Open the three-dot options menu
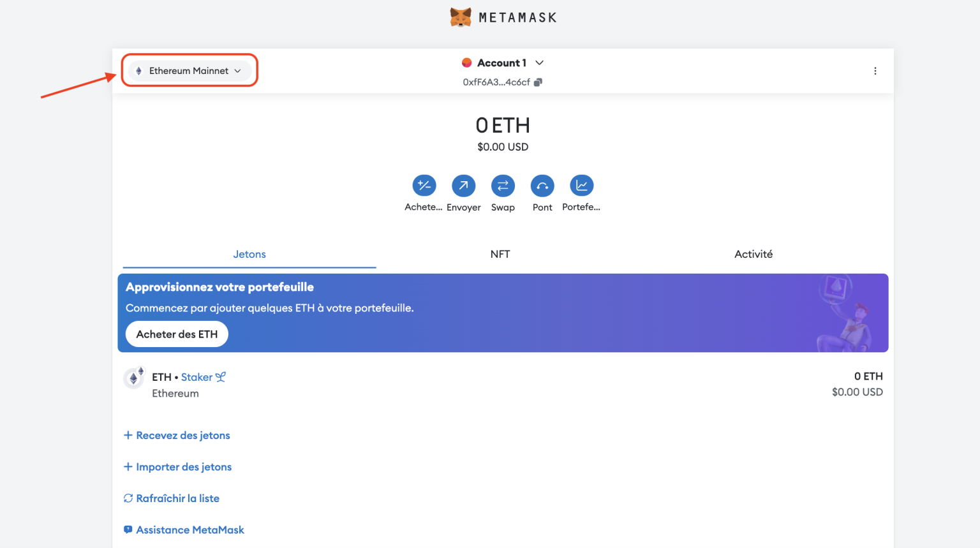The width and height of the screenshot is (980, 548). pyautogui.click(x=875, y=71)
